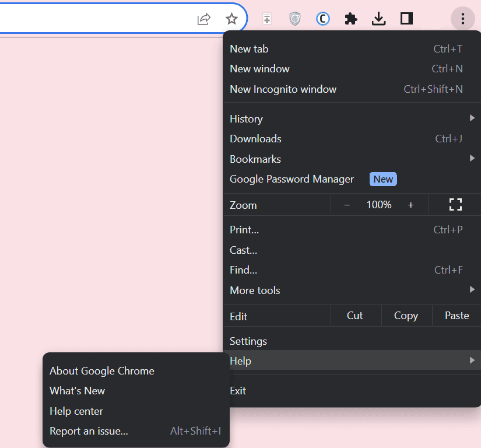Increase zoom with the plus button
This screenshot has height=448, width=481.
click(410, 205)
